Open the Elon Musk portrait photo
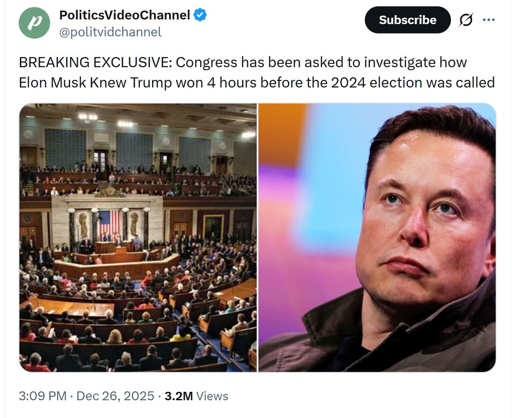The height and width of the screenshot is (418, 532). 377,238
